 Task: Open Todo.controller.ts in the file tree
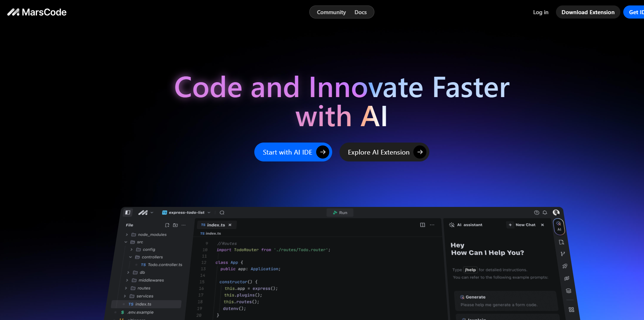161,265
